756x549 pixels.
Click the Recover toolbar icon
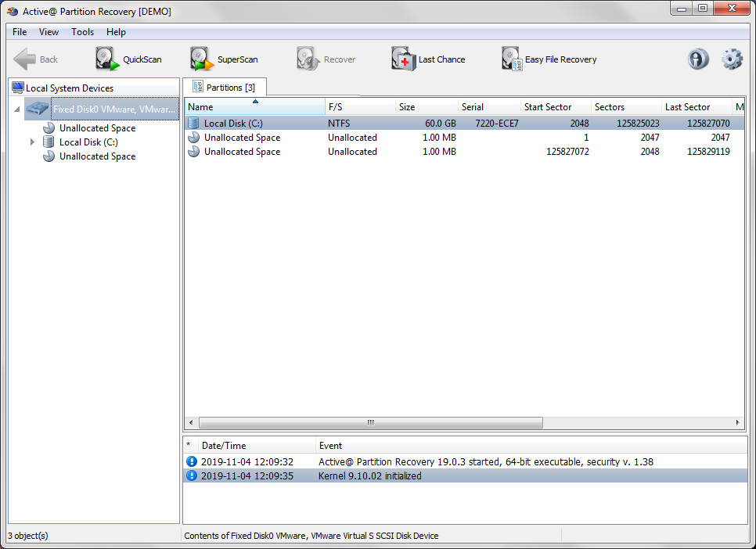[x=308, y=59]
